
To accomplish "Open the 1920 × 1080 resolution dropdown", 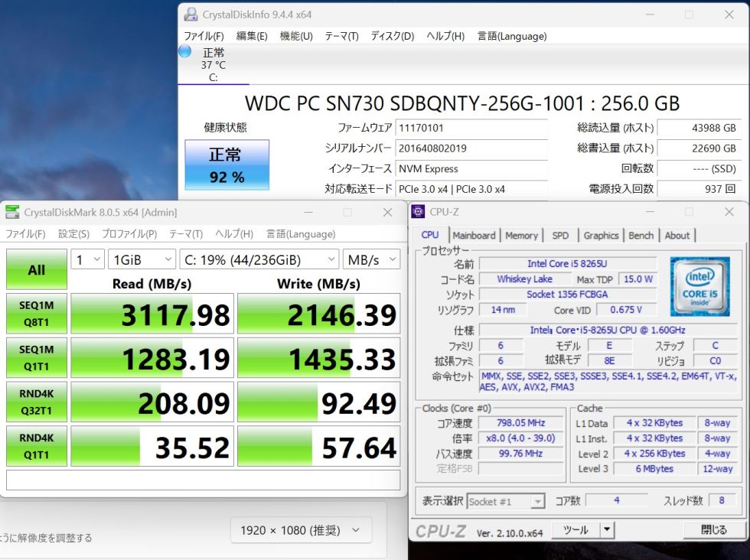I will coord(301,530).
